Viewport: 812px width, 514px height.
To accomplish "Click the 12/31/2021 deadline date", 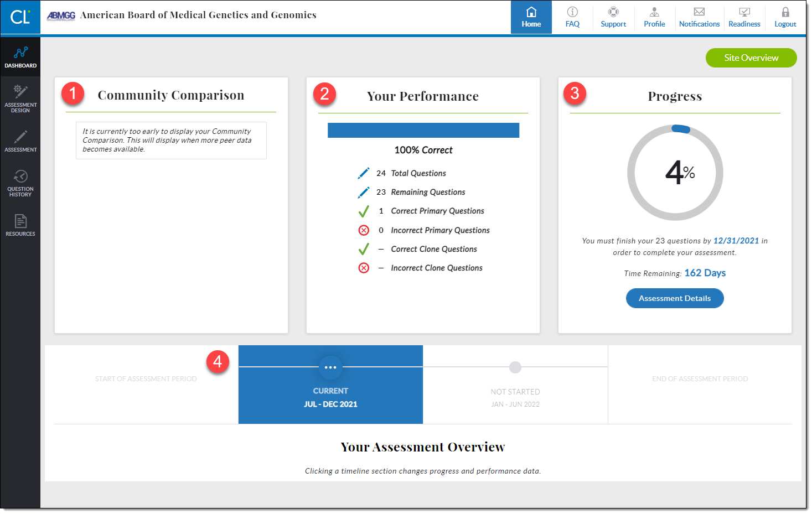I will point(736,241).
